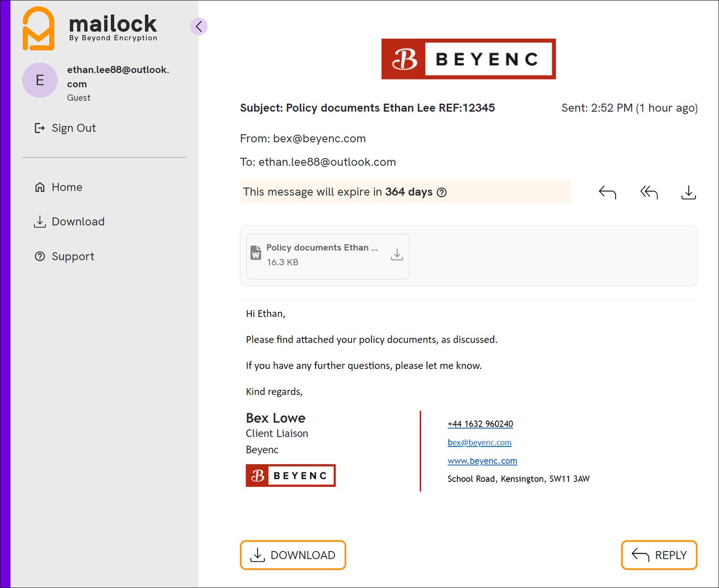
Task: Click the Reply All double-arrow icon
Action: coord(648,192)
